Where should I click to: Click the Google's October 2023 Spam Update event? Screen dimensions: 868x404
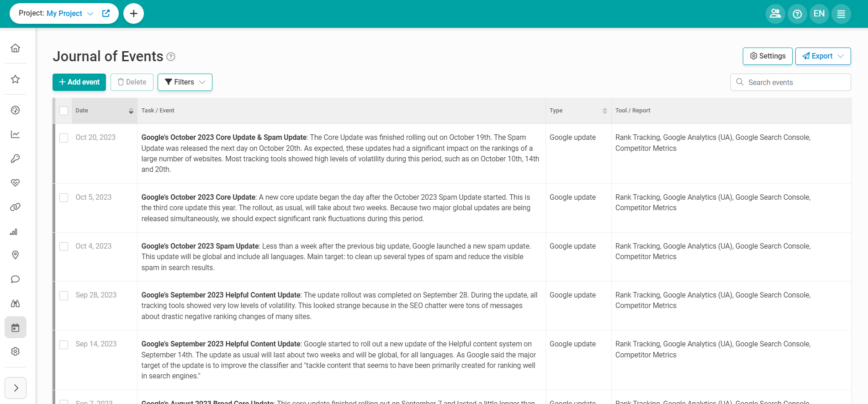point(200,246)
